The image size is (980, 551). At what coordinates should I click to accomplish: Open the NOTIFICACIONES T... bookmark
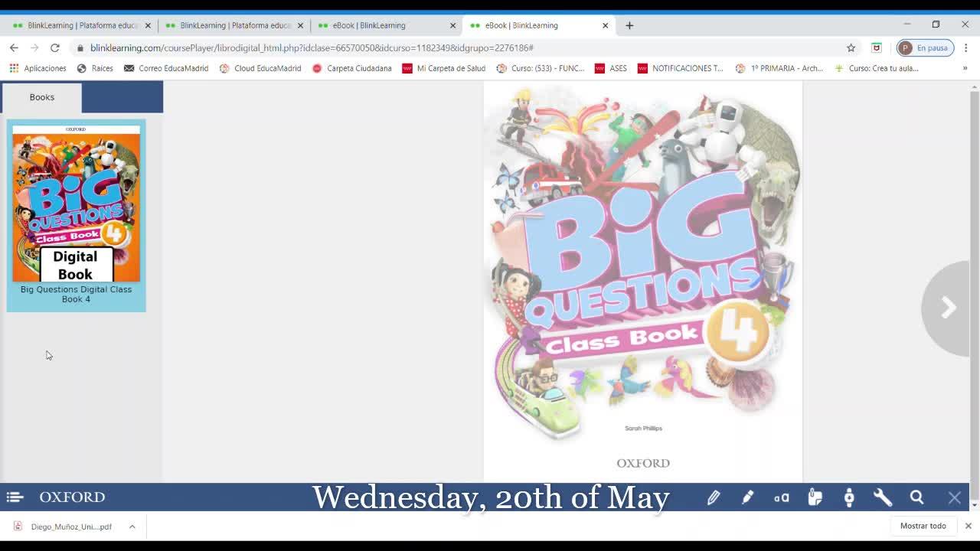680,68
